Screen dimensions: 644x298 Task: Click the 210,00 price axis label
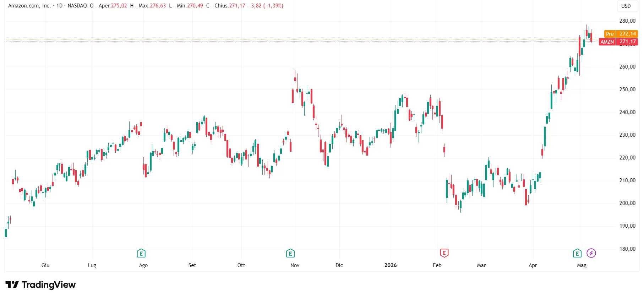click(x=627, y=180)
